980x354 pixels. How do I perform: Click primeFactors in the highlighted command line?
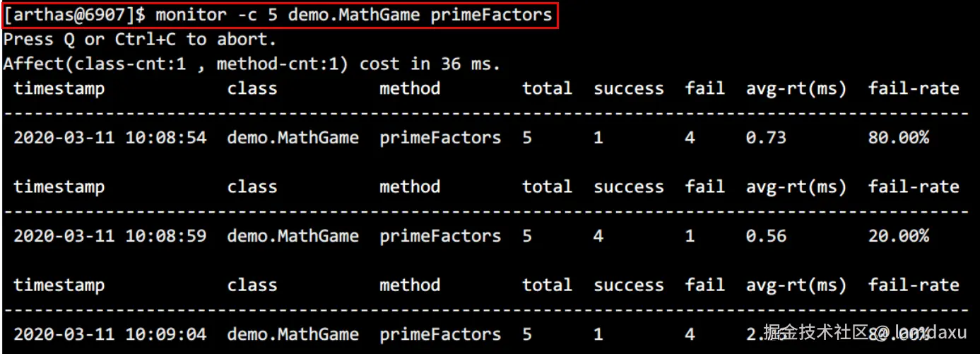tap(491, 15)
